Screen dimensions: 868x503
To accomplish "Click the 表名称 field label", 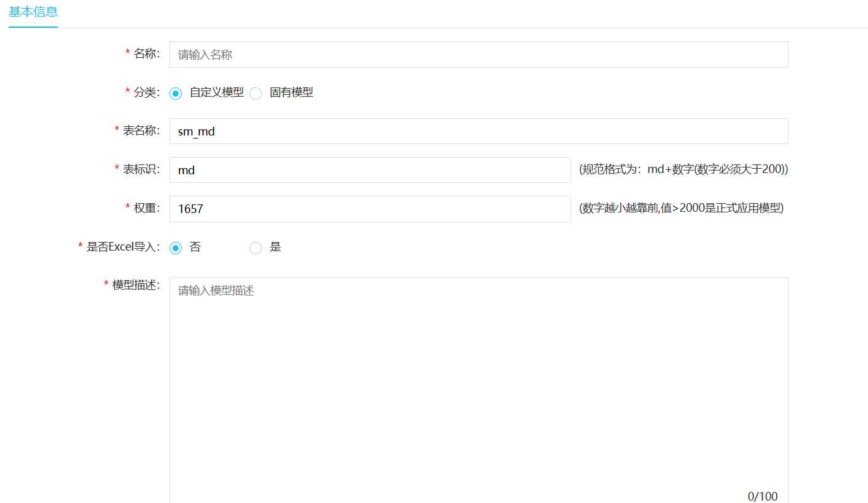I will 140,131.
